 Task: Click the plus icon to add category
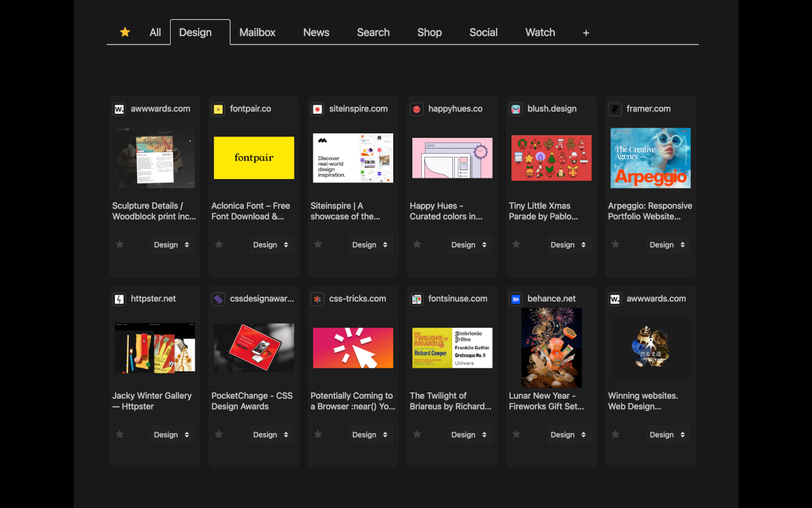pyautogui.click(x=586, y=33)
